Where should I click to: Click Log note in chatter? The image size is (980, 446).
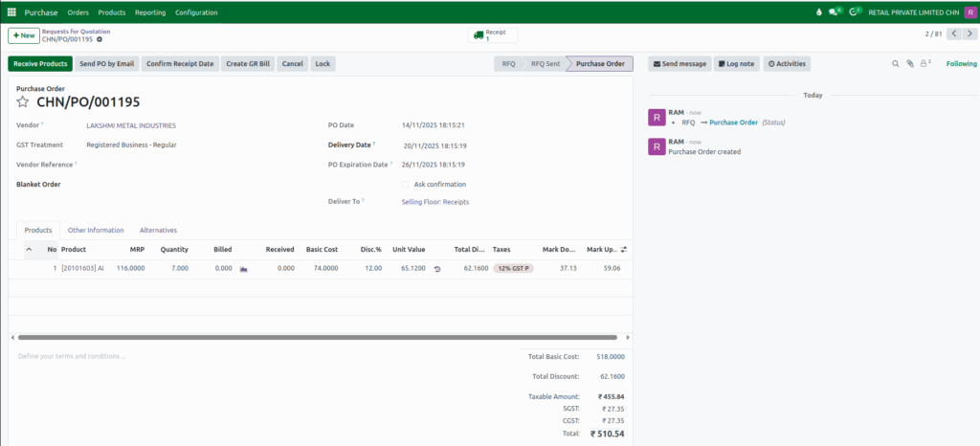tap(736, 64)
